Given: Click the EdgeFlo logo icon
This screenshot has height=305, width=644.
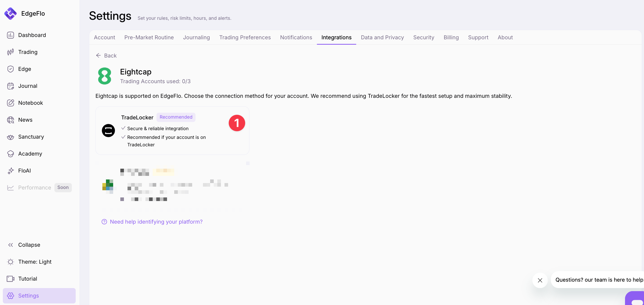Looking at the screenshot, I should (11, 14).
